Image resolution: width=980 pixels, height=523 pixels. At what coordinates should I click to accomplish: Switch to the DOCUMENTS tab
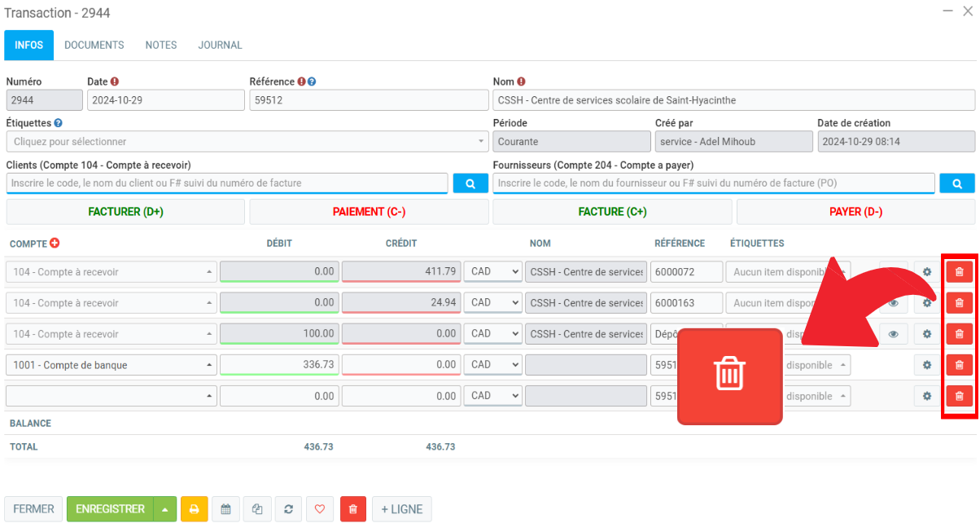click(x=94, y=46)
